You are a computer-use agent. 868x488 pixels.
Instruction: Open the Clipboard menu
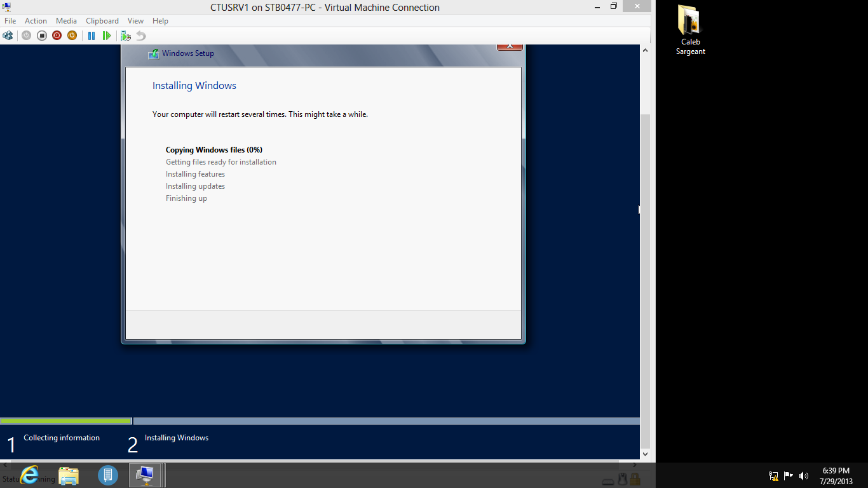click(x=102, y=21)
